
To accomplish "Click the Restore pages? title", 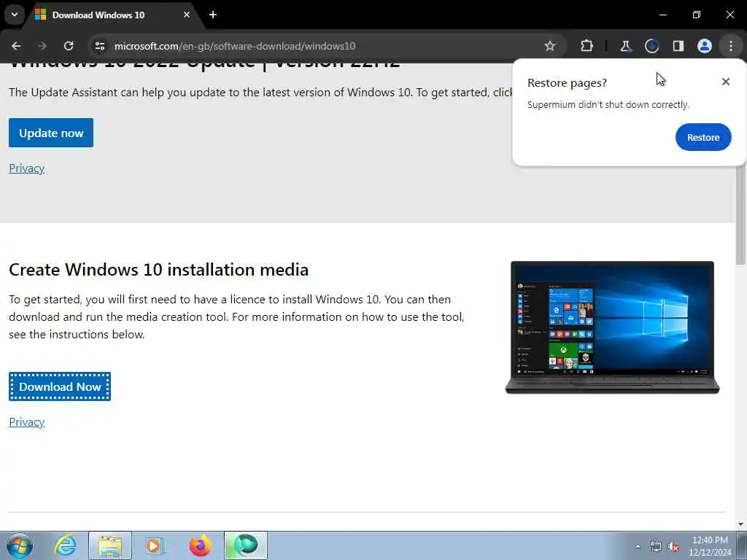I will tap(567, 83).
